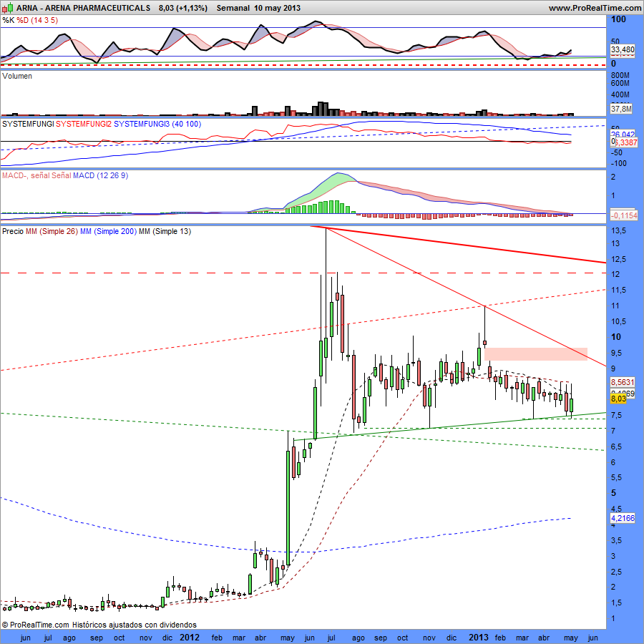Click the Semanal timeframe label
Viewport: 644px width, 644px height.
[233, 8]
